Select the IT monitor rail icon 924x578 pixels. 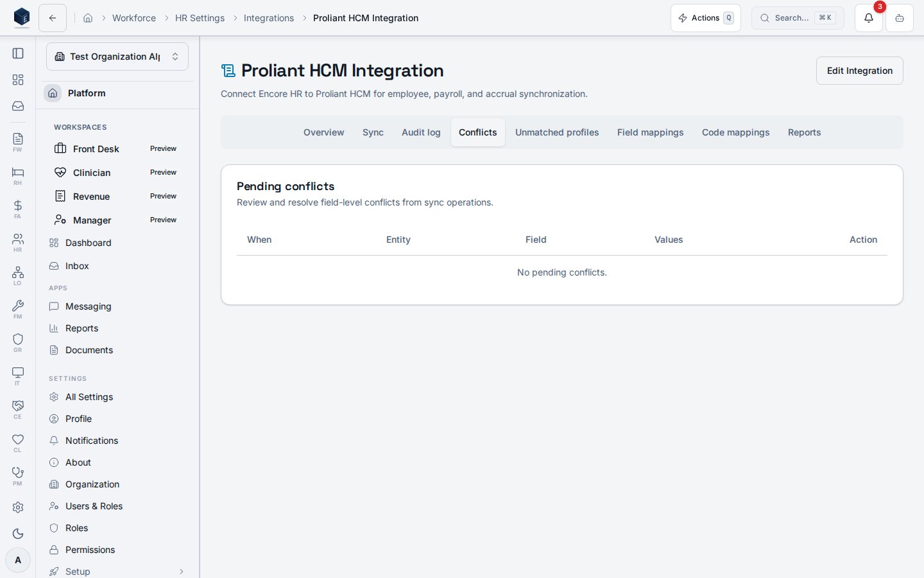click(x=18, y=376)
